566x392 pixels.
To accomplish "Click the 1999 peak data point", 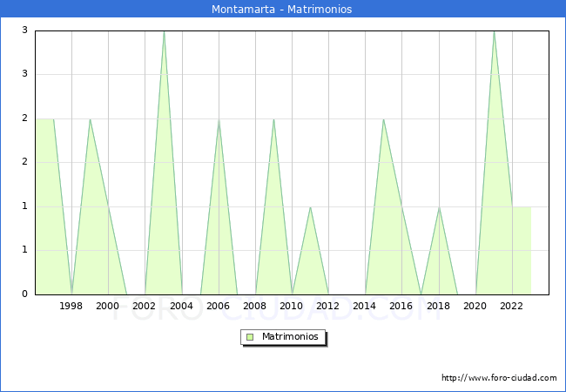I will tap(90, 118).
